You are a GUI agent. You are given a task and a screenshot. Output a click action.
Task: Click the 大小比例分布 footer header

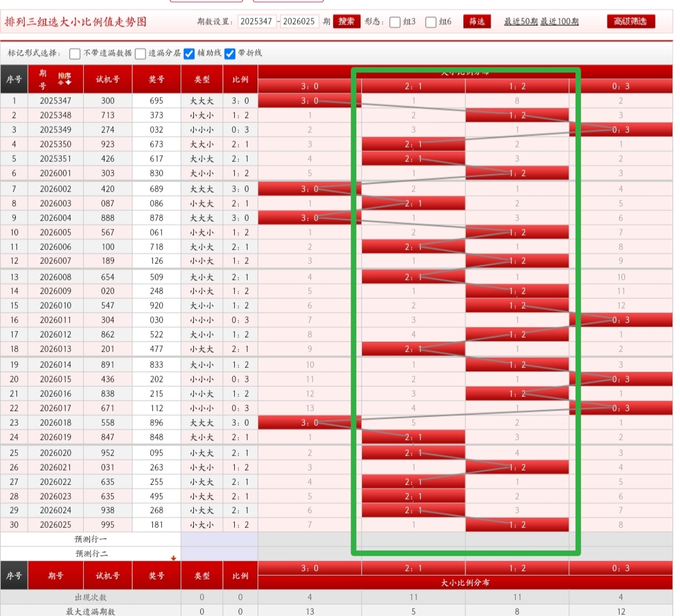pos(465,583)
